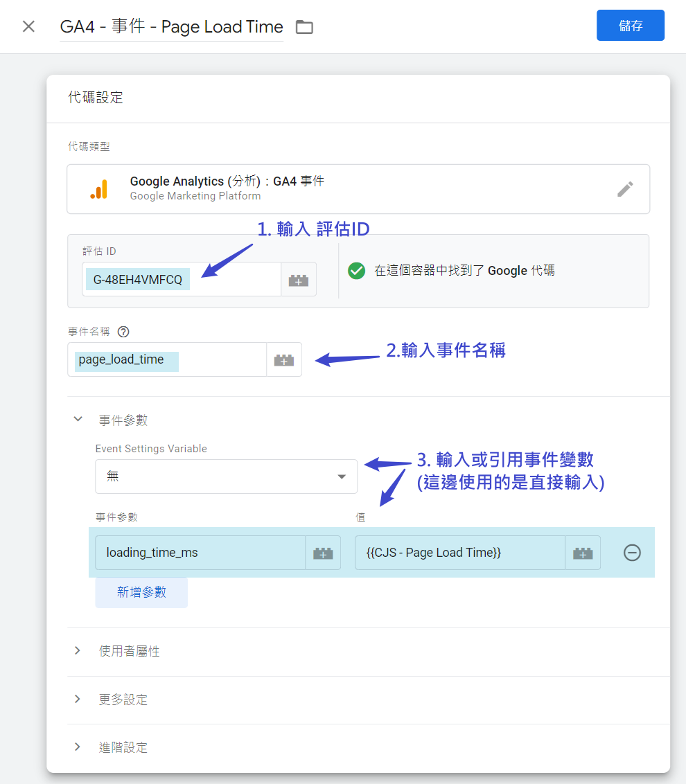Click the loading_time_ms parameter name field
Image resolution: width=686 pixels, height=784 pixels.
coord(200,553)
